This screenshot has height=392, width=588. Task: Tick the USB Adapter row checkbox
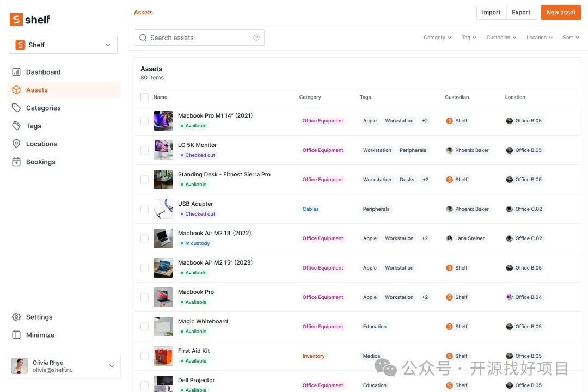coord(144,209)
